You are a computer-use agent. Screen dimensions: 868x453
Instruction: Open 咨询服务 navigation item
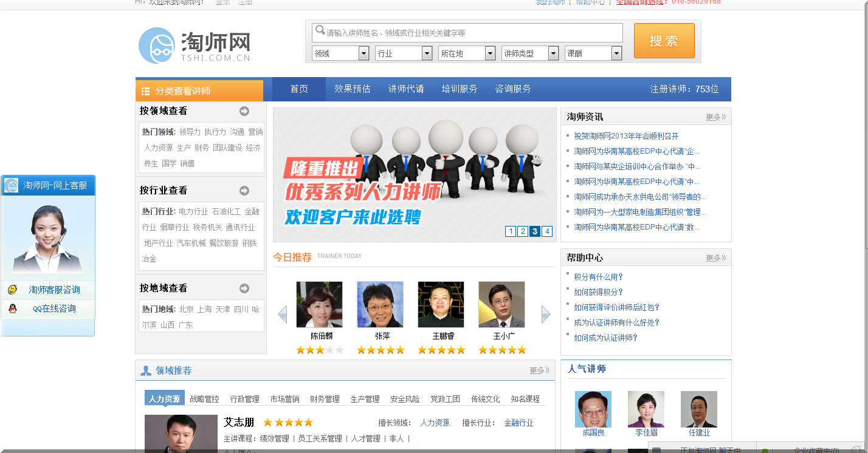(x=513, y=89)
